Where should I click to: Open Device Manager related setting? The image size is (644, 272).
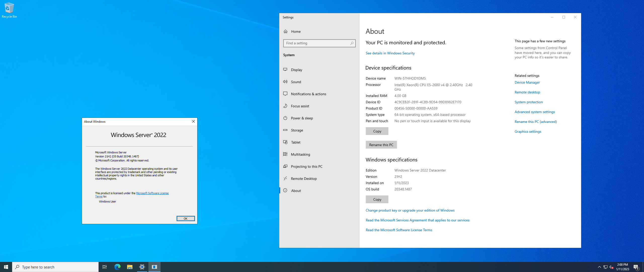(527, 82)
